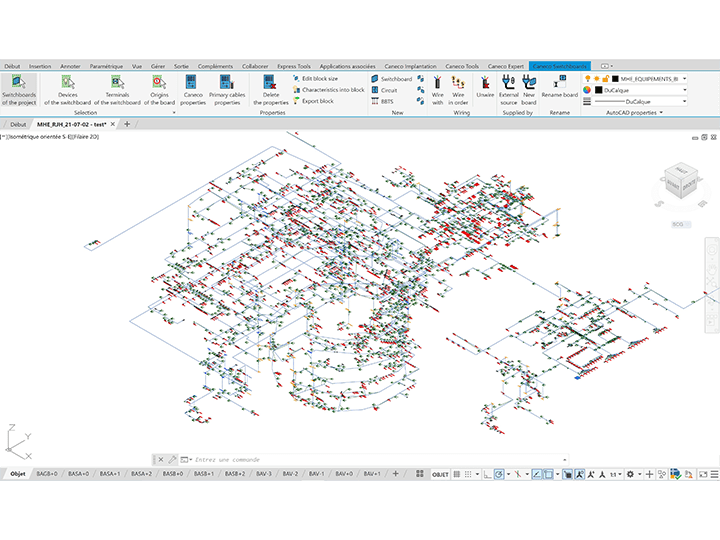The image size is (720, 540).
Task: Click Export block button
Action: (316, 101)
